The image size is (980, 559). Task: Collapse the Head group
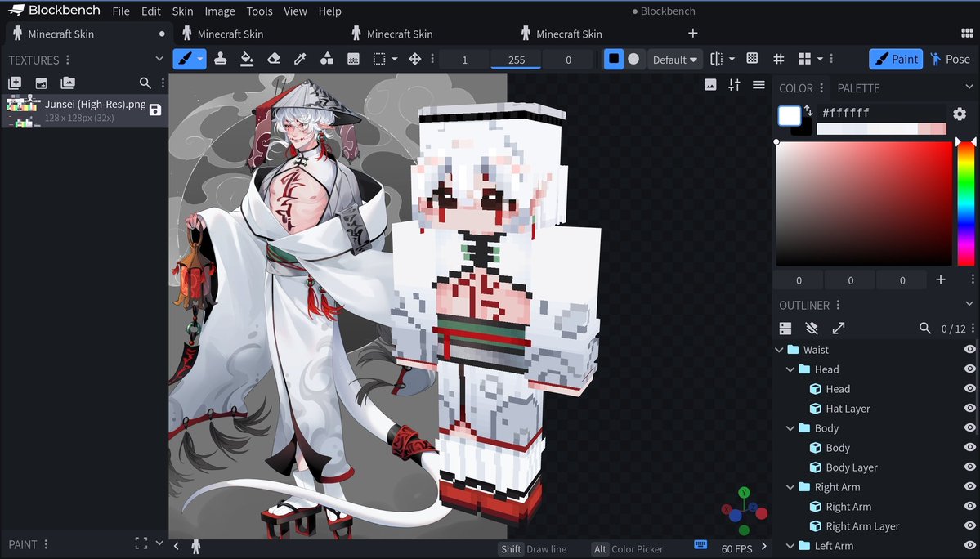790,369
